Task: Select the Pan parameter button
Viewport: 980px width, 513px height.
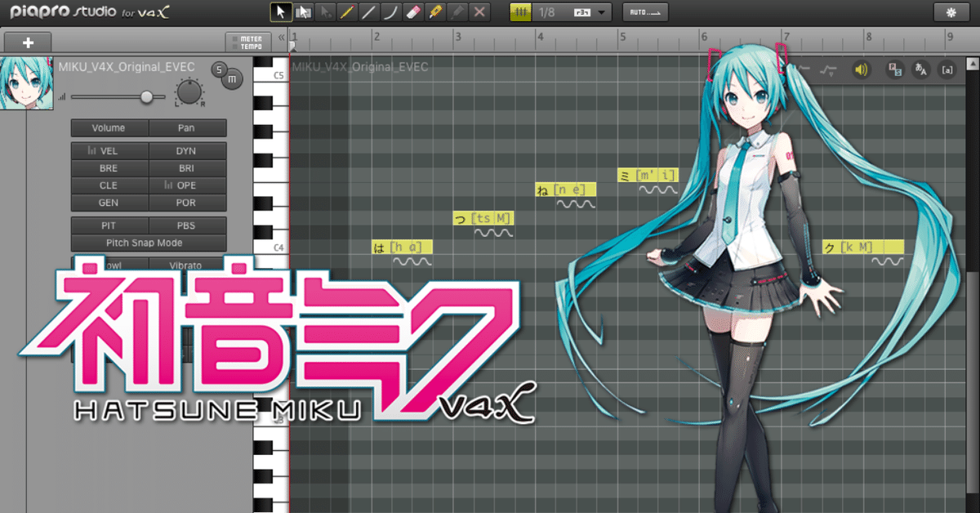Action: pyautogui.click(x=187, y=128)
